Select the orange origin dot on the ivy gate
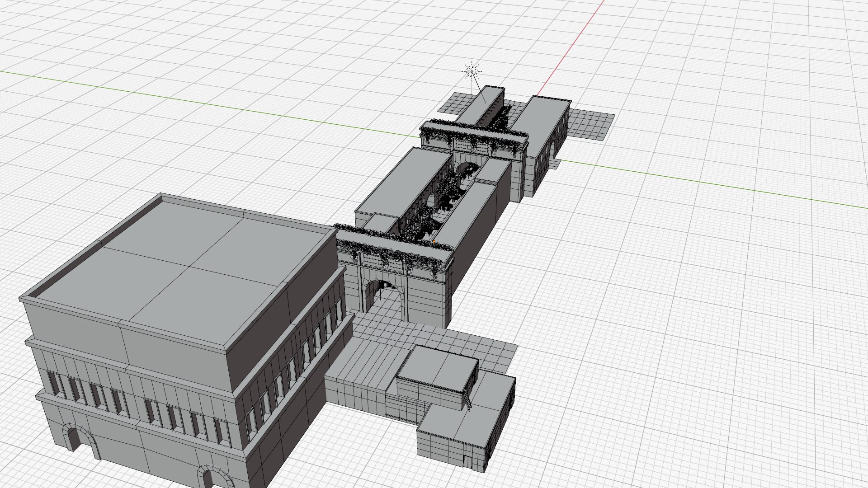Viewport: 868px width, 488px height. point(434,242)
